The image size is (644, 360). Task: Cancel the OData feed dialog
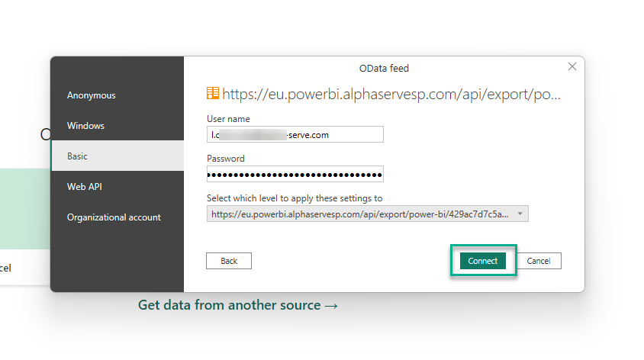[x=538, y=261]
